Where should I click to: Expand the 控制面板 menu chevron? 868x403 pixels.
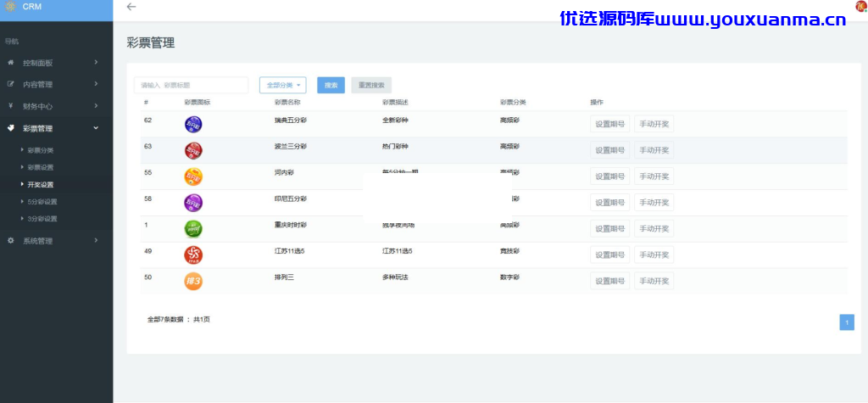coord(96,62)
